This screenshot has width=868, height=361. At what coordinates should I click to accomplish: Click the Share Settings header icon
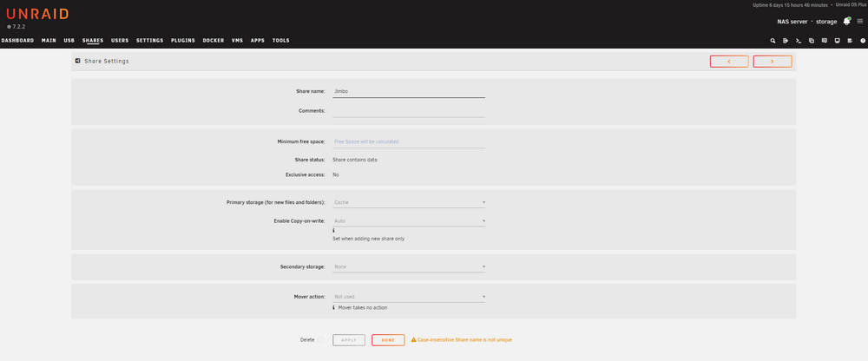click(77, 61)
